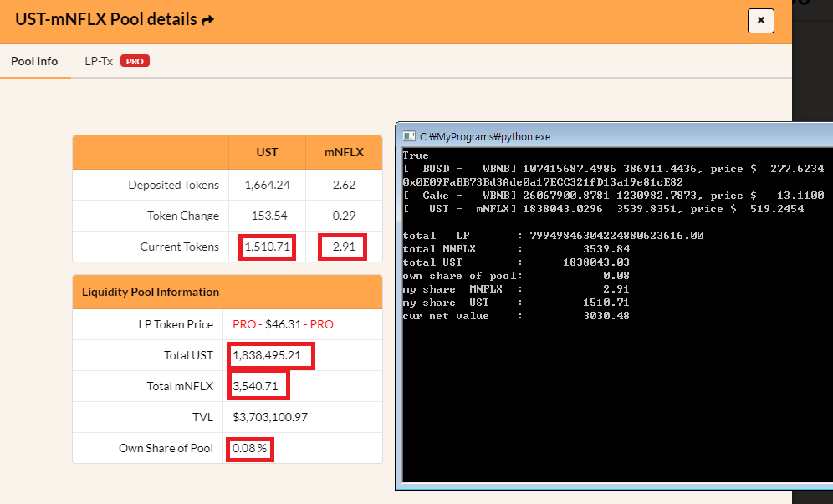The image size is (833, 504).
Task: Close the Pool details dialog with X
Action: tap(761, 21)
